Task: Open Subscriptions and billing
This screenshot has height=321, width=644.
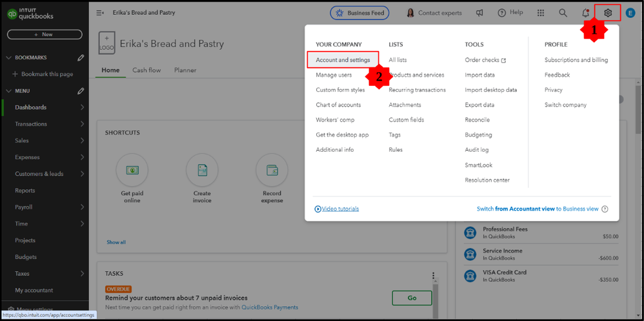Action: [x=576, y=60]
